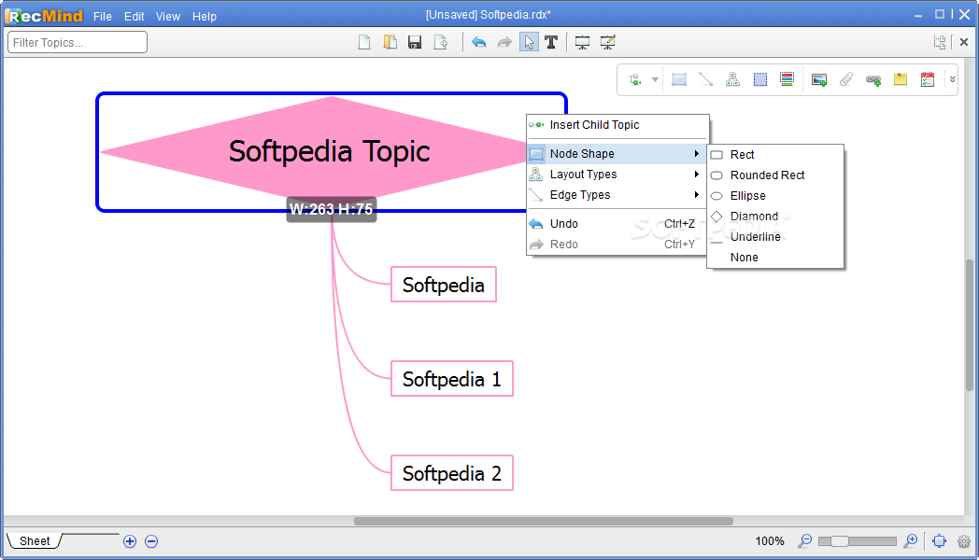The height and width of the screenshot is (560, 979).
Task: Add a task with the calendar checklist icon
Action: [x=928, y=80]
